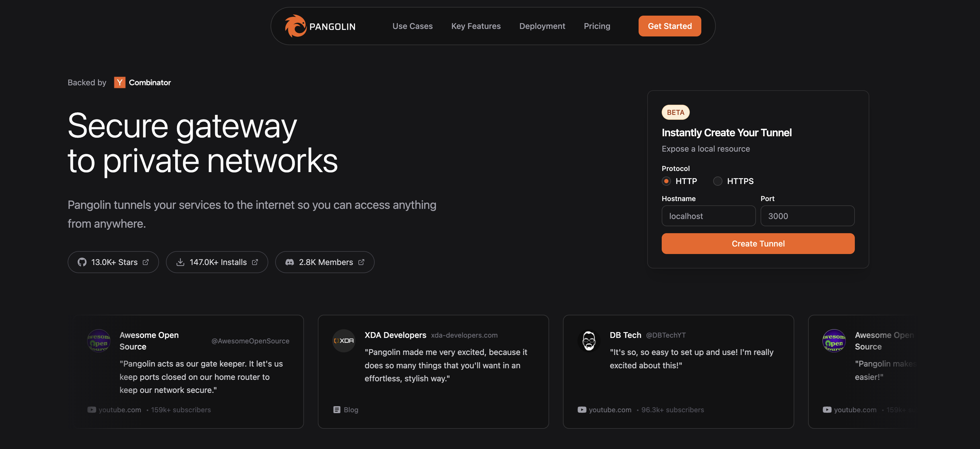The height and width of the screenshot is (449, 980).
Task: Select the HTTP protocol radio button
Action: pyautogui.click(x=666, y=181)
